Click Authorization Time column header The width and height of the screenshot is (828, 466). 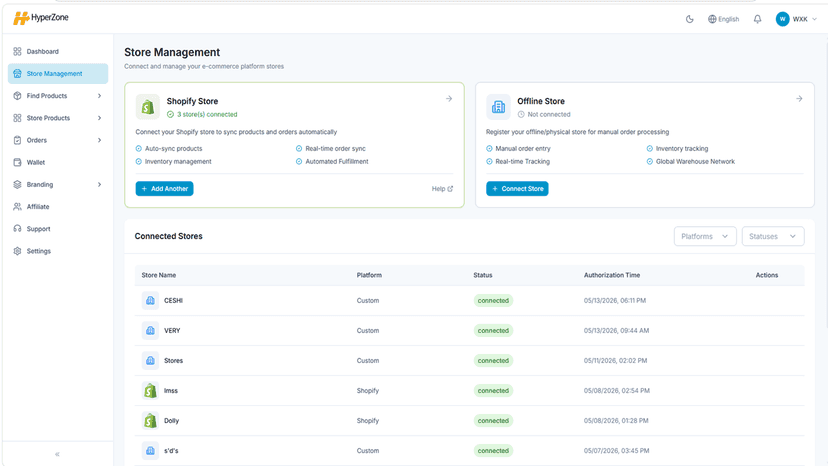click(612, 275)
